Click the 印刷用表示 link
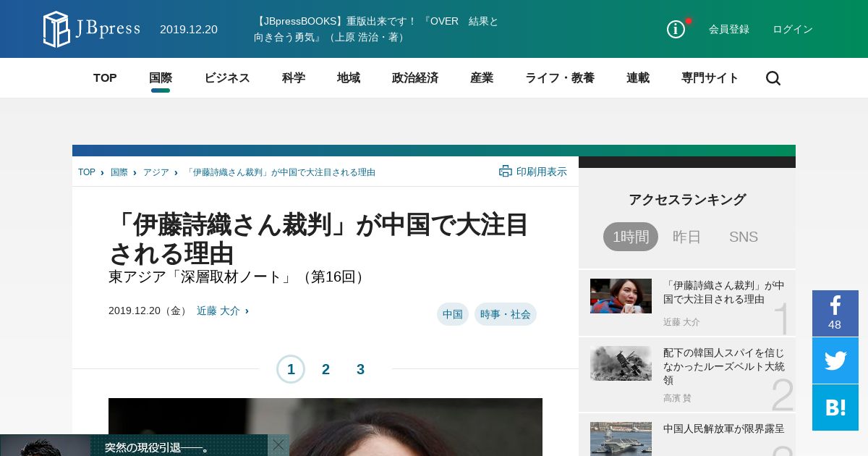Screen dimensions: 868x456 point(542,172)
